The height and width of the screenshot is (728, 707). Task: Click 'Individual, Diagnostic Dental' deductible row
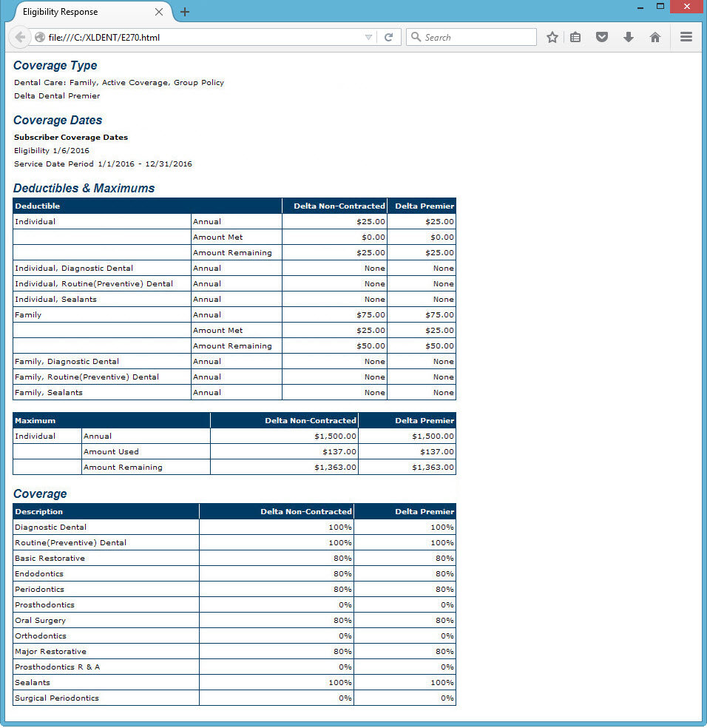(234, 268)
